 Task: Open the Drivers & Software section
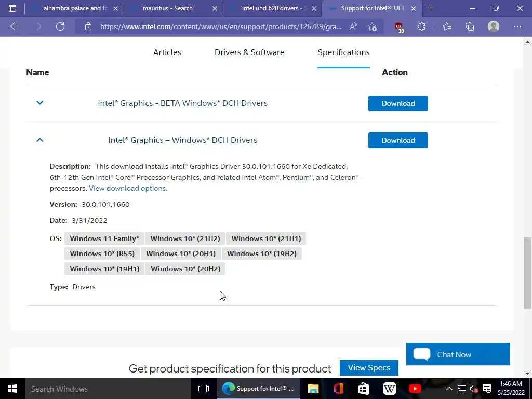249,52
